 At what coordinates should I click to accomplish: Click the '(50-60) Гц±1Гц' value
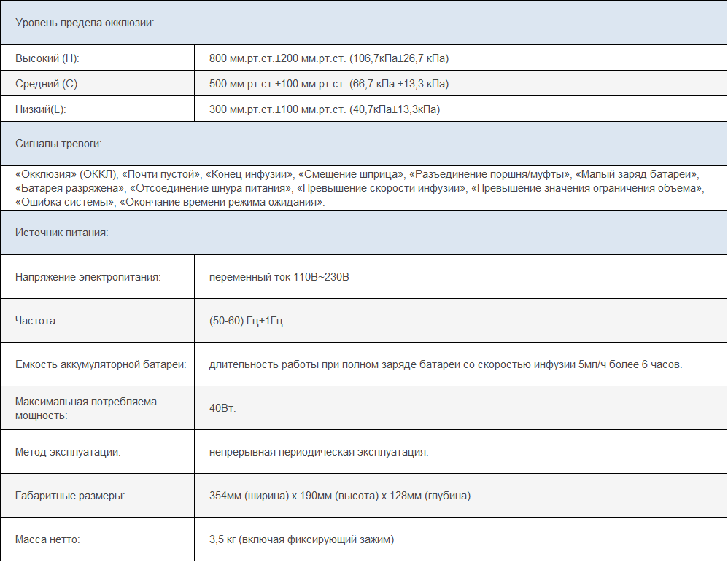(246, 320)
